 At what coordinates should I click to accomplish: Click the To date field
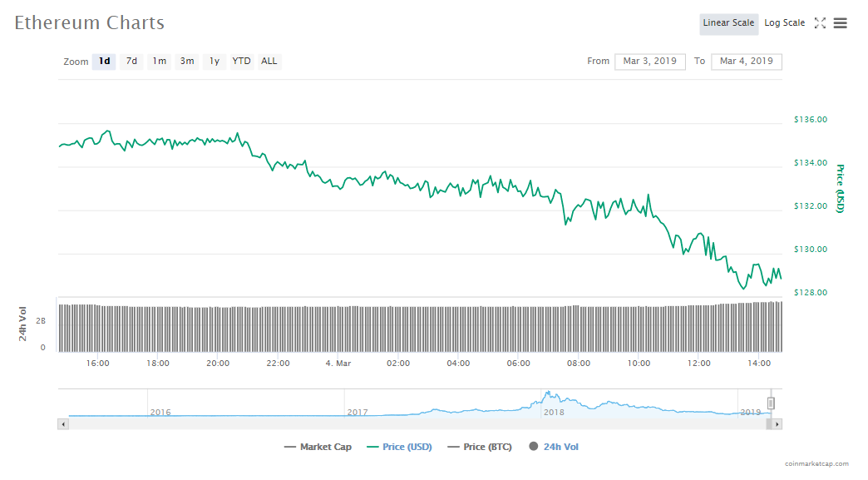746,62
